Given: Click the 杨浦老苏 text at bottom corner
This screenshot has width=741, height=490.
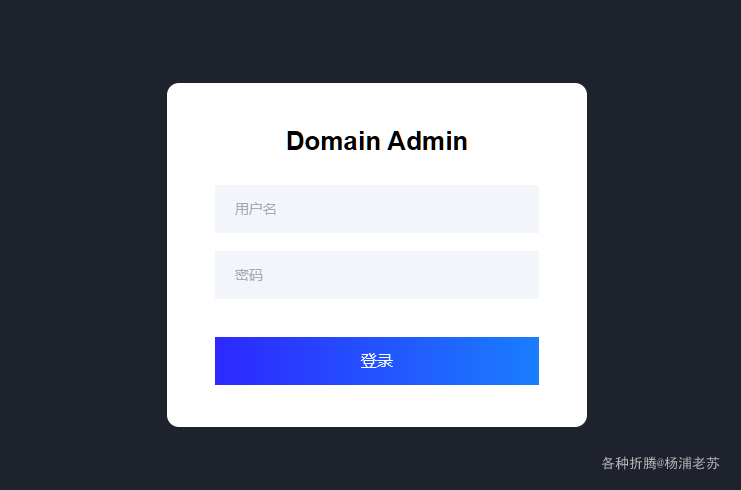Looking at the screenshot, I should pos(692,463).
